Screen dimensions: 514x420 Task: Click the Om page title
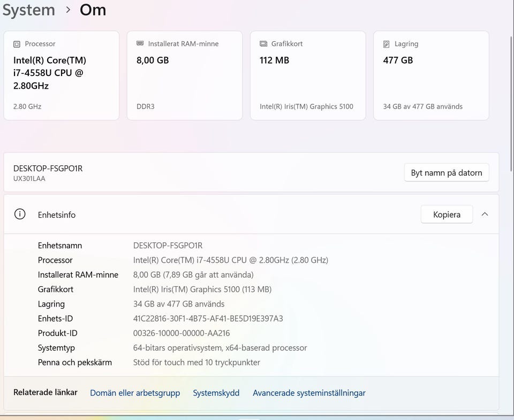(93, 10)
